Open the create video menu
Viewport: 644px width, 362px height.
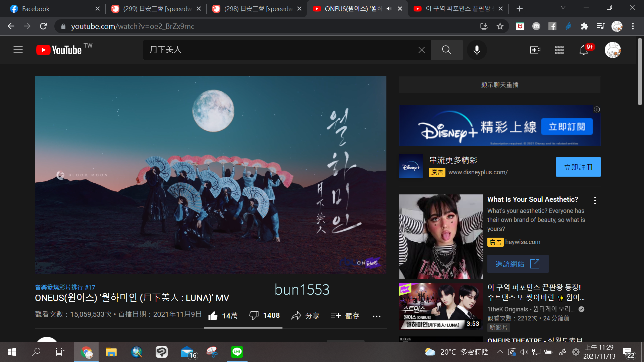point(535,50)
